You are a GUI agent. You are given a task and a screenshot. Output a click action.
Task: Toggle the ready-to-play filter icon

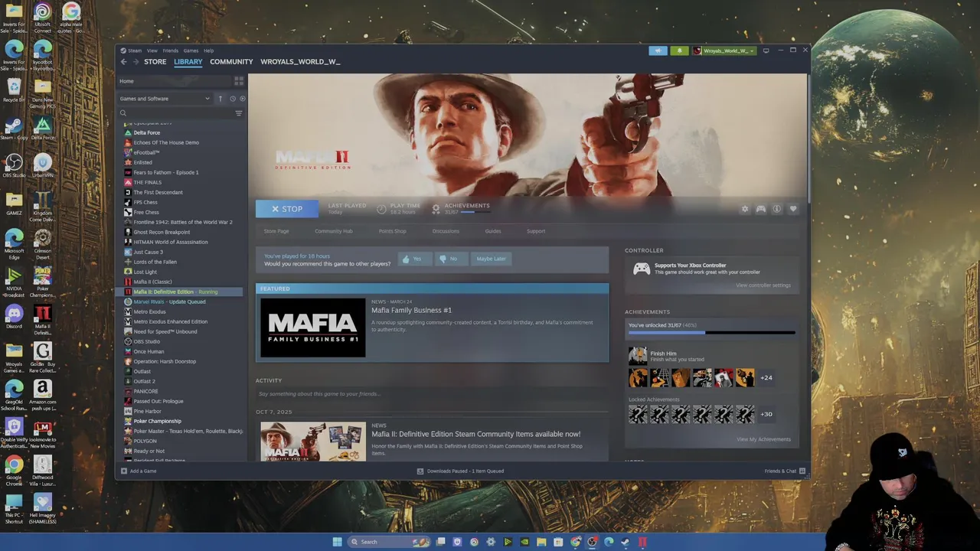pyautogui.click(x=243, y=98)
